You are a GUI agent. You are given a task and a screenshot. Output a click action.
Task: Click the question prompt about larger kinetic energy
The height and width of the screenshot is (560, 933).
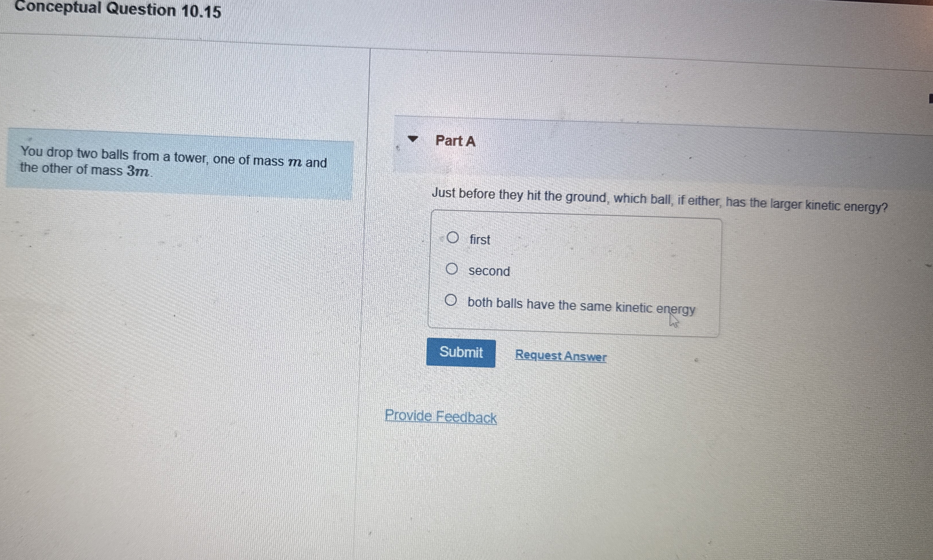point(660,200)
